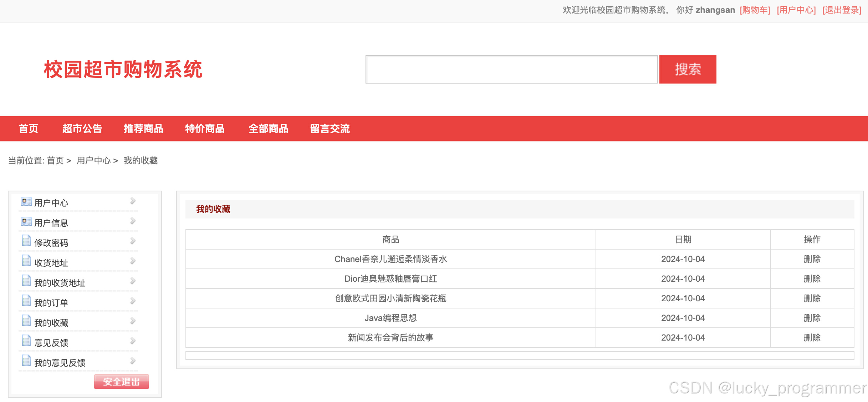
Task: Click the document icon beside 我的订单
Action: pos(26,301)
